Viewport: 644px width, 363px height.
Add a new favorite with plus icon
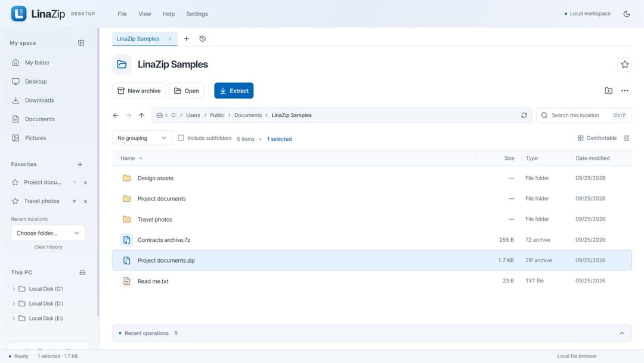[x=80, y=164]
